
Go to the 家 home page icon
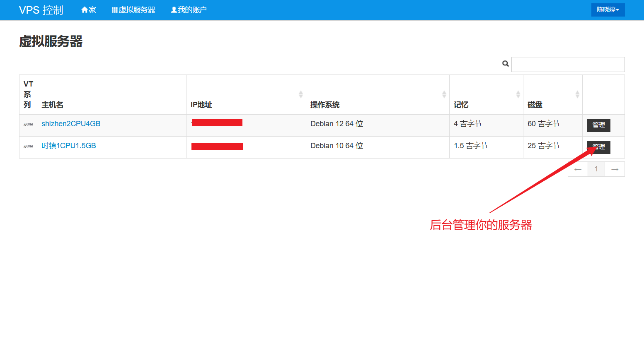[x=89, y=10]
